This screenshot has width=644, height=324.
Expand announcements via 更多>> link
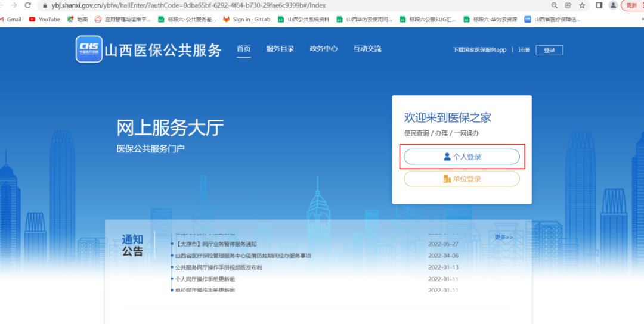click(504, 237)
